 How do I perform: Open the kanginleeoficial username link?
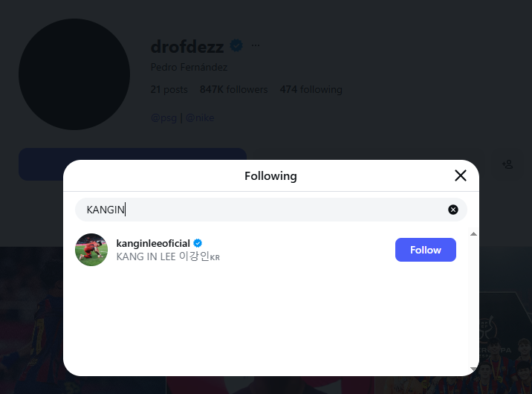[x=154, y=243]
